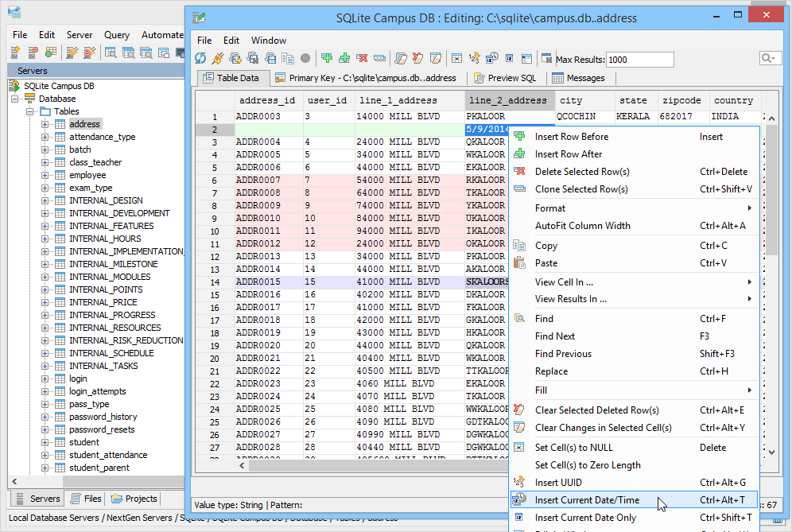Viewport: 792px width, 532px height.
Task: Click the refresh icon in the editor toolbar
Action: click(x=200, y=59)
